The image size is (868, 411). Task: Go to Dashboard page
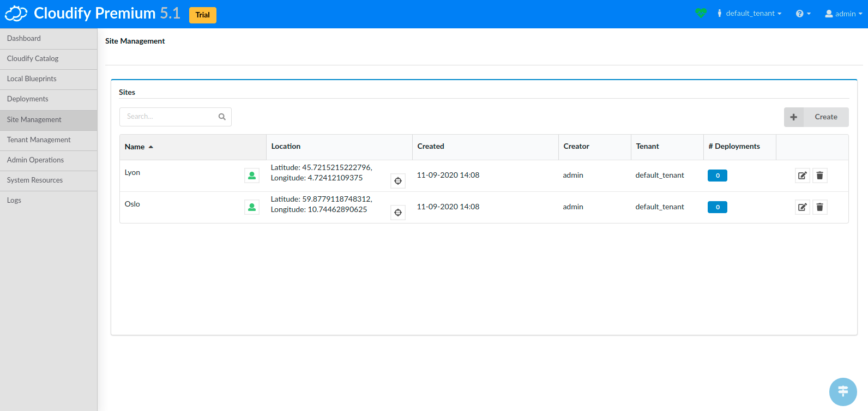tap(49, 39)
